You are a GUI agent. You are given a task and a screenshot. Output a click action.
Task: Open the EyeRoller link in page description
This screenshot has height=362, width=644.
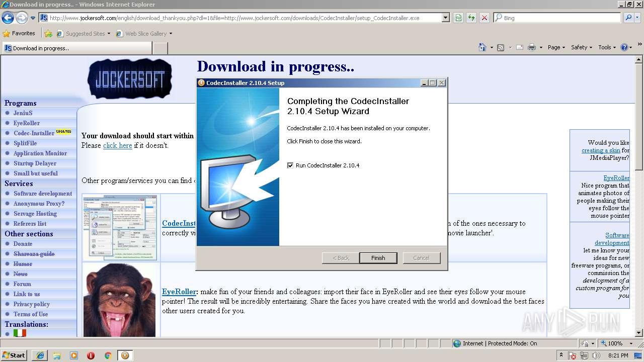click(179, 292)
